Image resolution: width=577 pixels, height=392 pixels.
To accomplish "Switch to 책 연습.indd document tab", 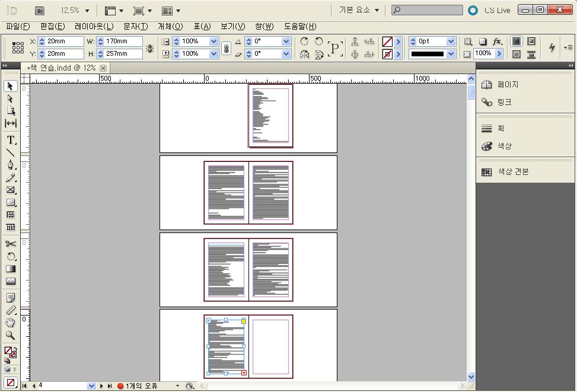I will point(61,68).
